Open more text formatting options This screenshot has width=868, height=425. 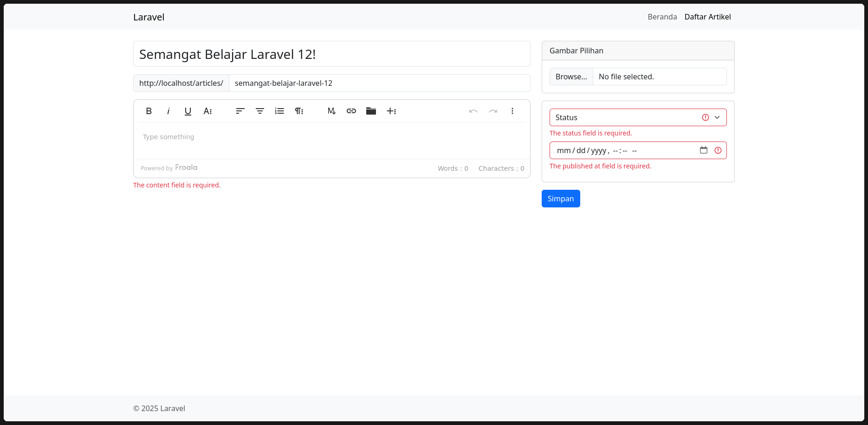pos(207,111)
